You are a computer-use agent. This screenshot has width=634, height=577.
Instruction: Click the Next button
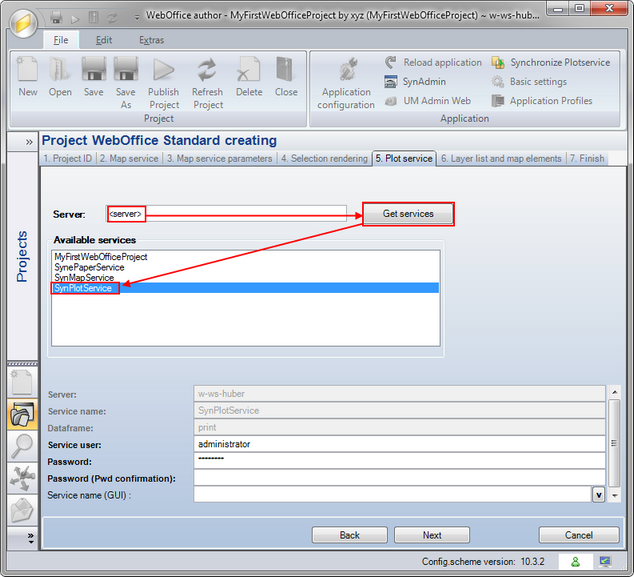click(x=432, y=535)
